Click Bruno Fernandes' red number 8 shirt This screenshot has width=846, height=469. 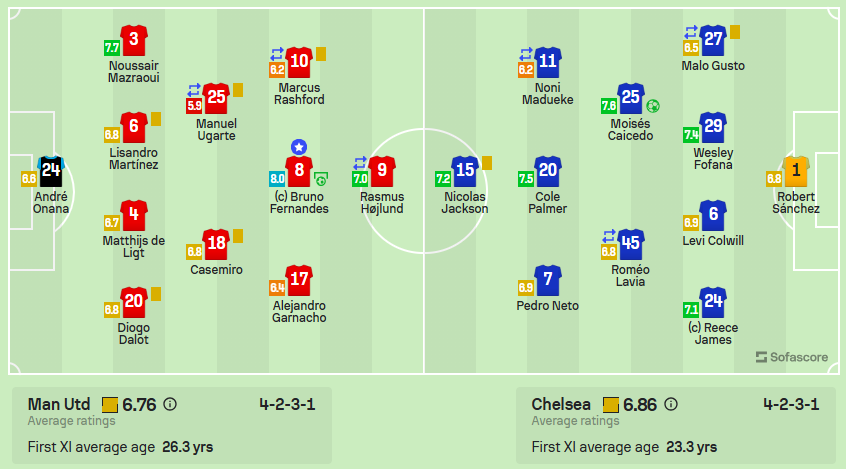tap(299, 171)
